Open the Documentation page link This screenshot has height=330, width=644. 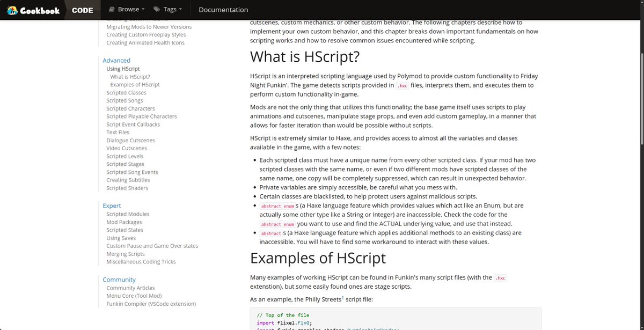pyautogui.click(x=223, y=10)
